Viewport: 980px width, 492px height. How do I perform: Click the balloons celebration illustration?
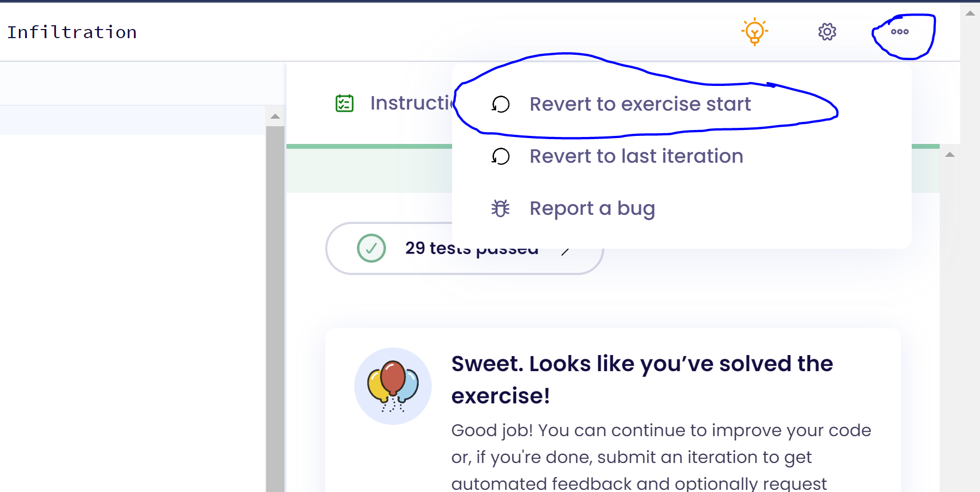(x=393, y=386)
